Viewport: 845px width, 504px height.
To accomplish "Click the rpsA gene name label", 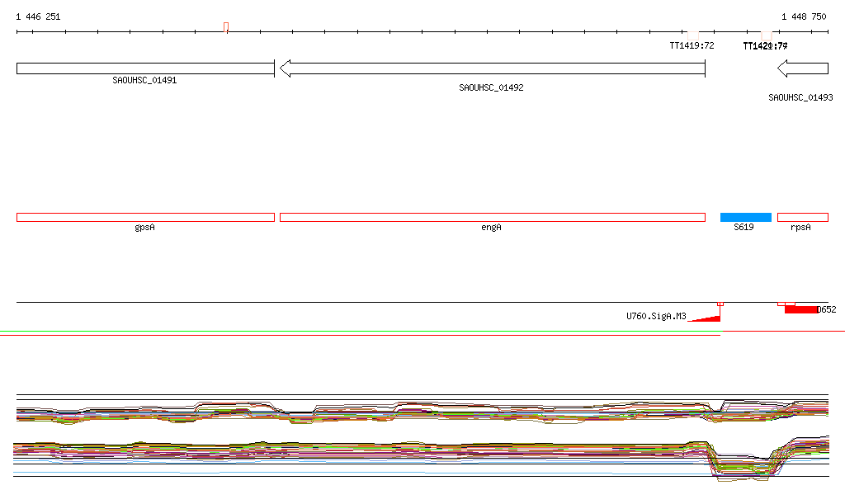I will (x=800, y=227).
